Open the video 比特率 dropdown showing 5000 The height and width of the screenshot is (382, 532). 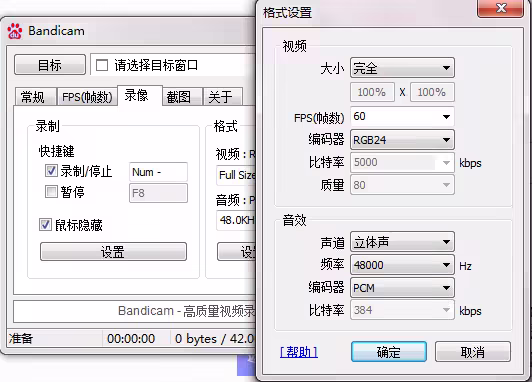(402, 163)
